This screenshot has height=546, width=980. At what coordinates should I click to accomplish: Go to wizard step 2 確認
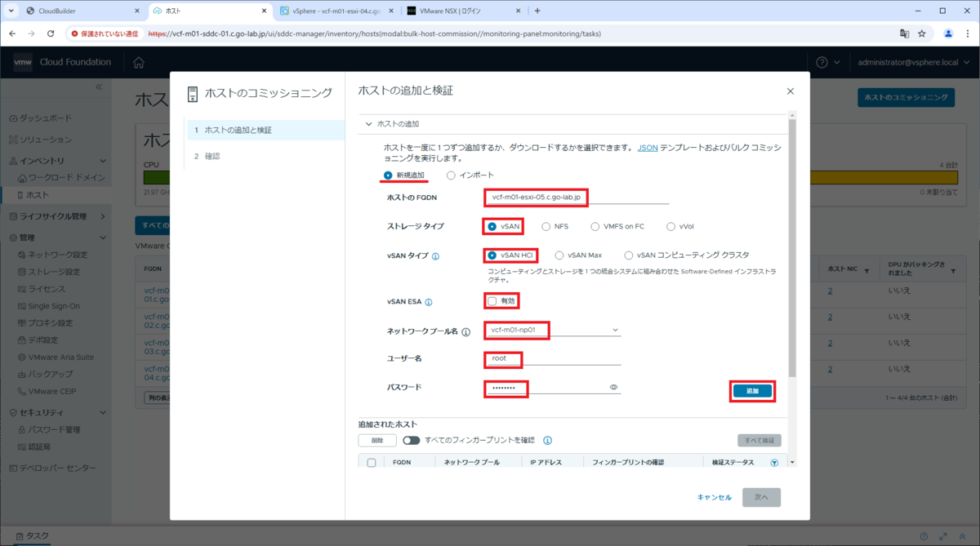[x=265, y=156]
